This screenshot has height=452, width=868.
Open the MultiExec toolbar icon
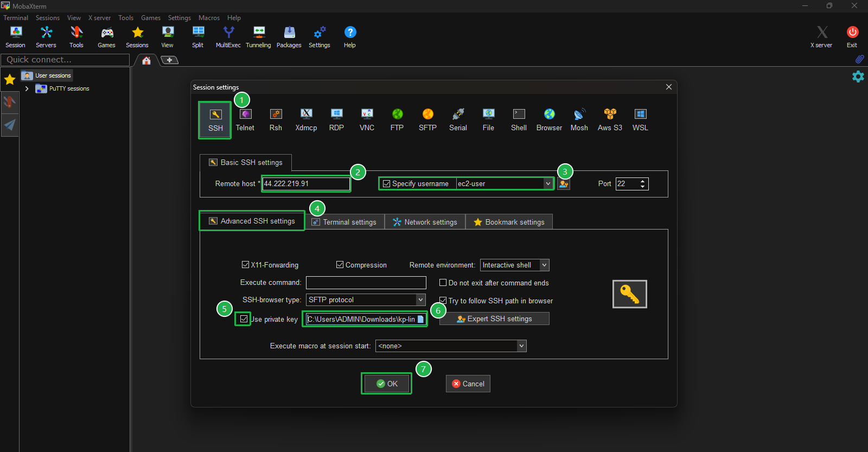[228, 37]
